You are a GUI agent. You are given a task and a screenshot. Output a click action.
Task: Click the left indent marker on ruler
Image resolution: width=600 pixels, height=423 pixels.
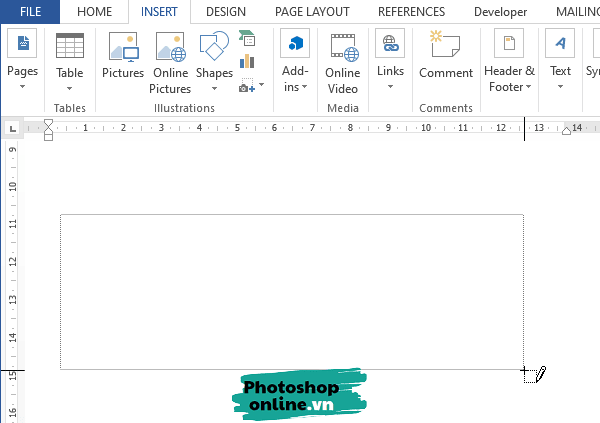48,137
